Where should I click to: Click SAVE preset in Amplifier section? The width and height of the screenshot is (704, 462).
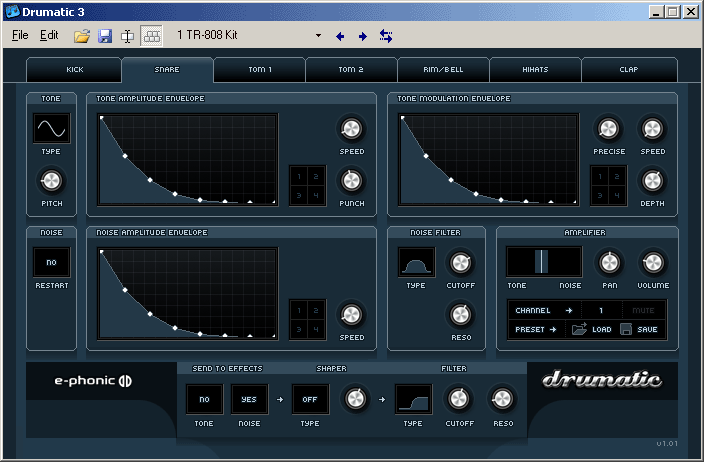point(639,329)
